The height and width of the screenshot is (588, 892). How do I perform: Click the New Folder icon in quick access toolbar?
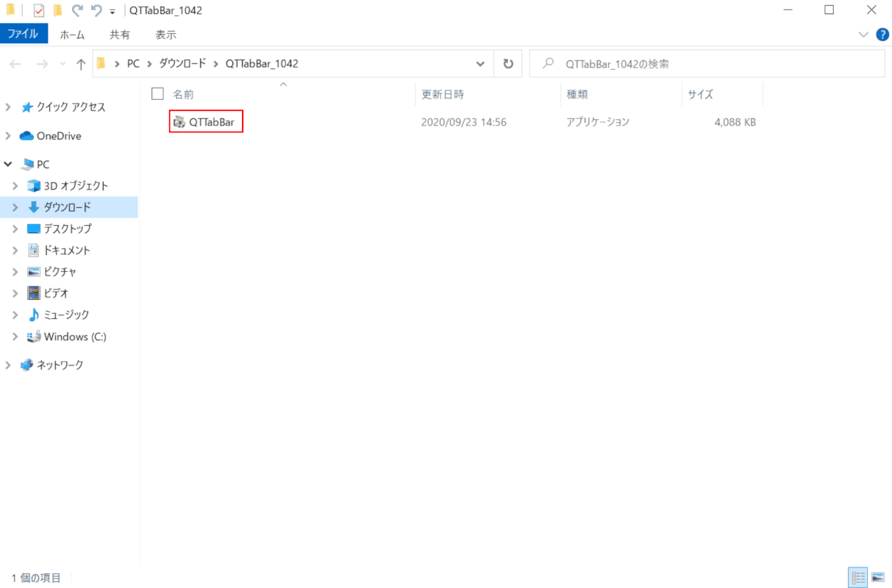point(57,10)
